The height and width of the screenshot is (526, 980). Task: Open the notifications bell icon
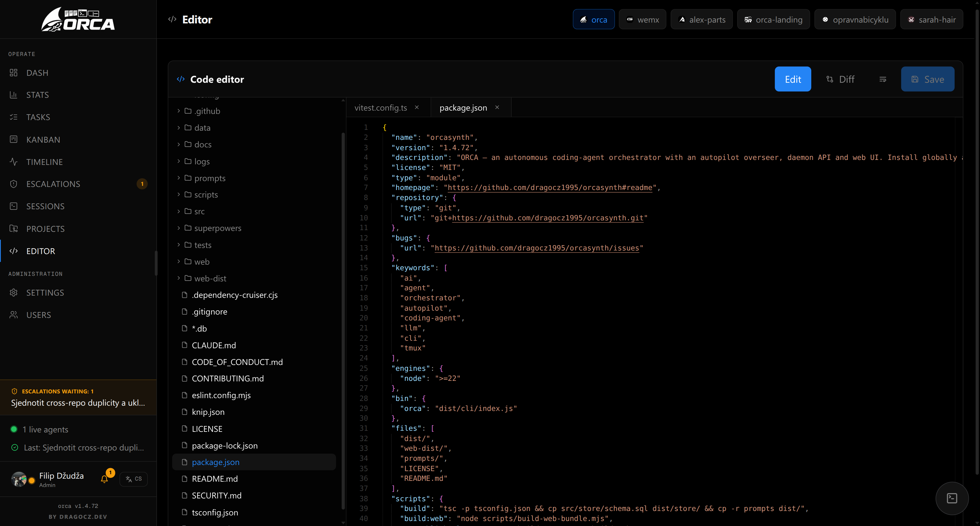(x=104, y=479)
